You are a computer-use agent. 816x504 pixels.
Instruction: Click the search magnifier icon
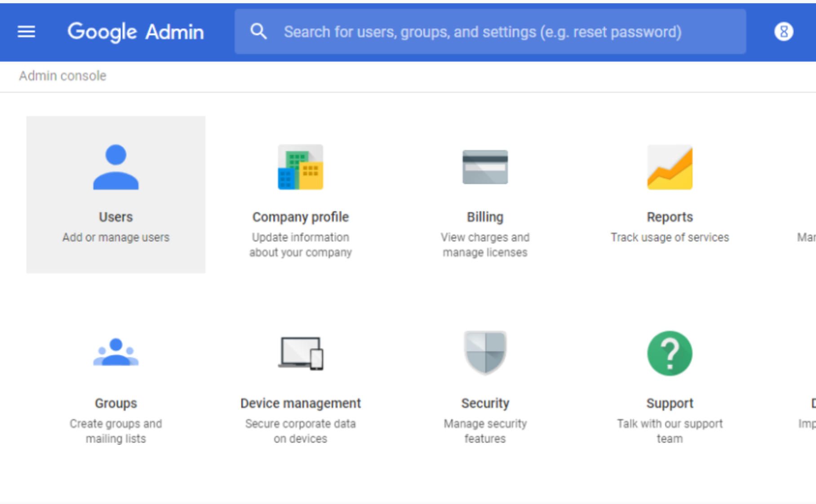pos(258,32)
